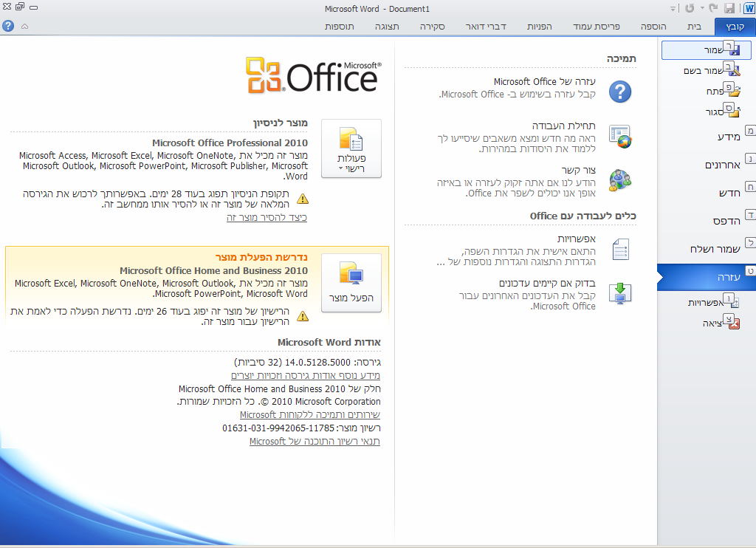Open the software license terms (תנאי רשיון התוכנה) link
Viewport: 756px width, 548px height.
click(x=315, y=442)
